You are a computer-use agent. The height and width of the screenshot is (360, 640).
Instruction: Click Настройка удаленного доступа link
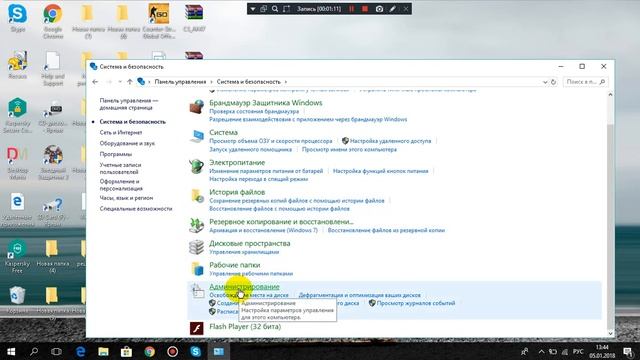(x=390, y=141)
